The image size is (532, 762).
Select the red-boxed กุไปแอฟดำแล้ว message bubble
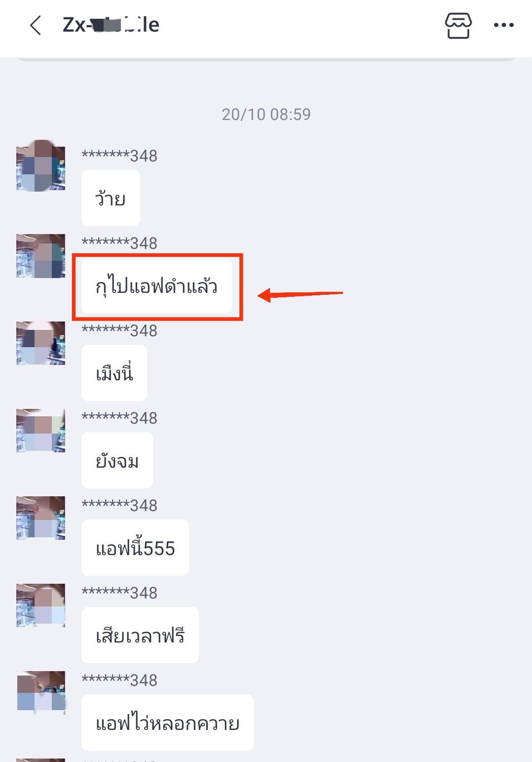[x=156, y=285]
